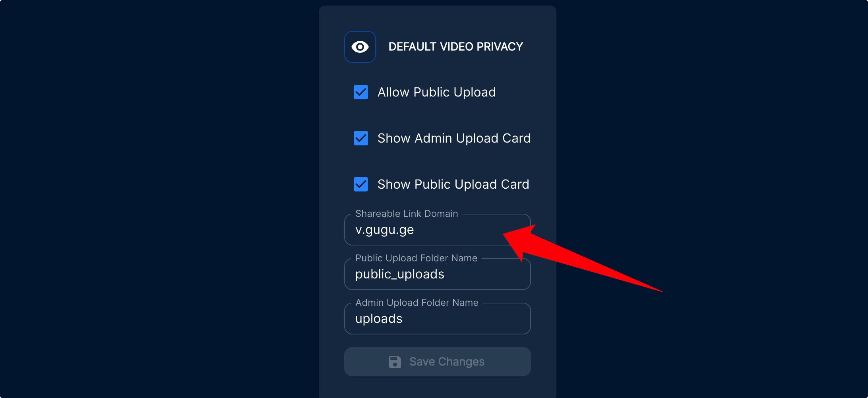Focus the Shareable Link Domain input field
This screenshot has height=398, width=868.
pos(438,230)
